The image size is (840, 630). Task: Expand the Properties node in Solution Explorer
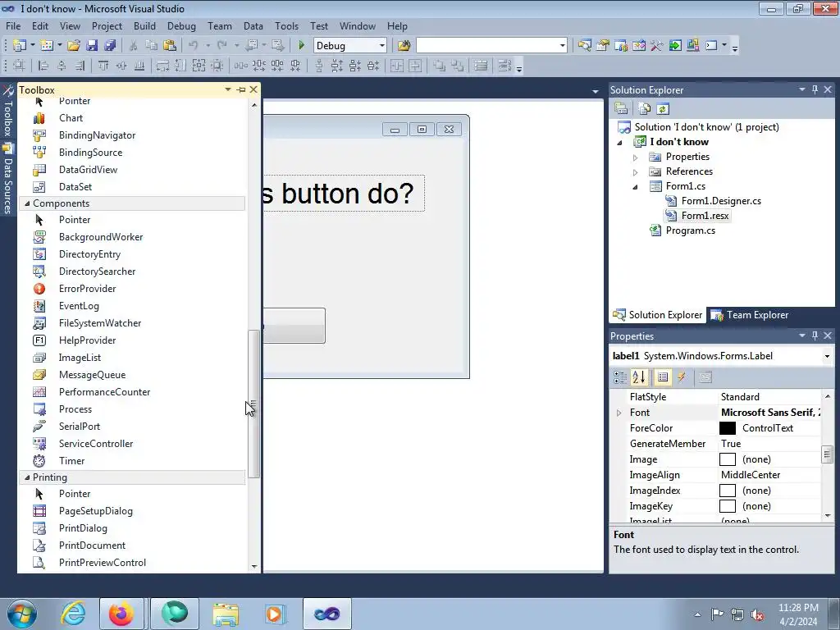tap(636, 157)
